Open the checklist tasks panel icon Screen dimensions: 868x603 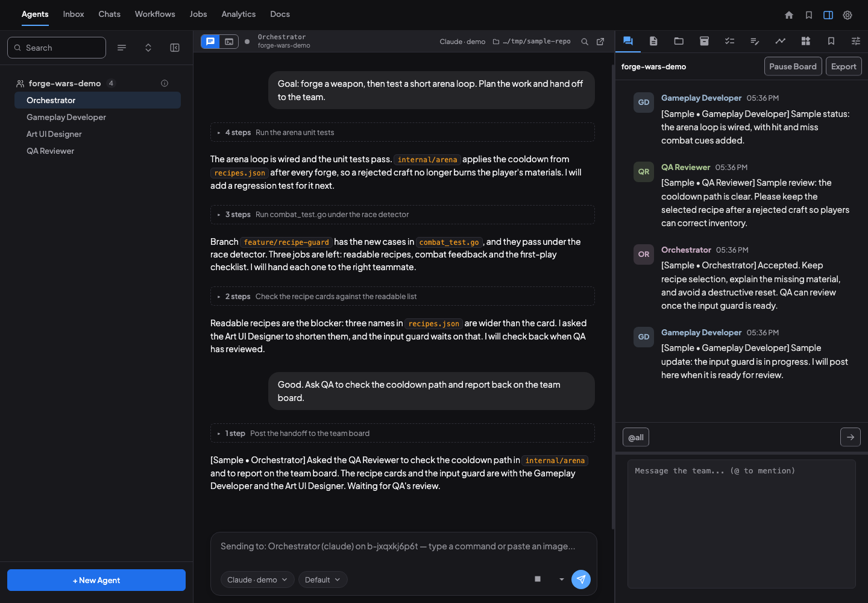(729, 41)
